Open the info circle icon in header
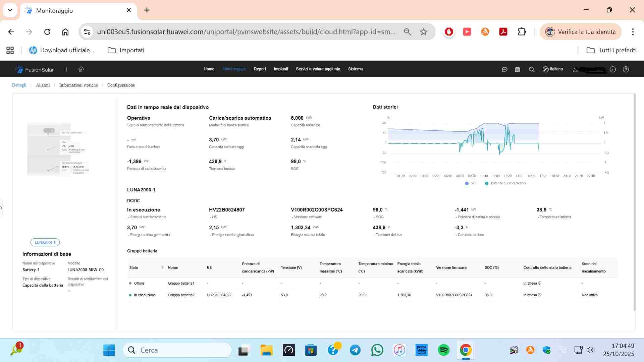The width and height of the screenshot is (644, 362). point(613,69)
